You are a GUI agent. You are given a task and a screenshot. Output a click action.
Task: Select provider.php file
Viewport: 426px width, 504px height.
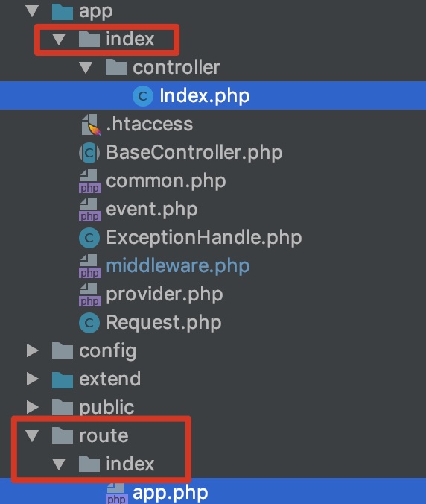pos(165,294)
